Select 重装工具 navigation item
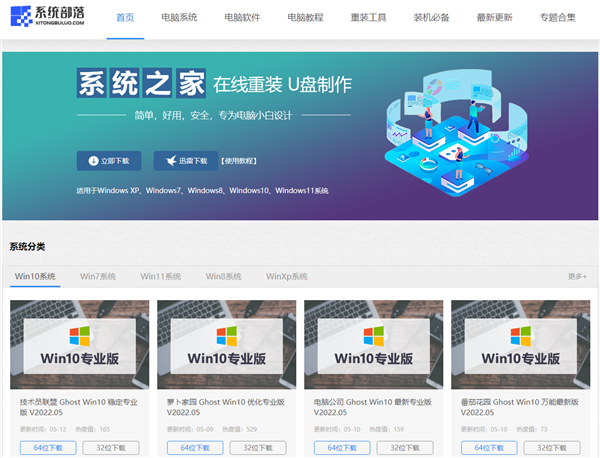Screen dimensions: 600x458 click(x=368, y=18)
